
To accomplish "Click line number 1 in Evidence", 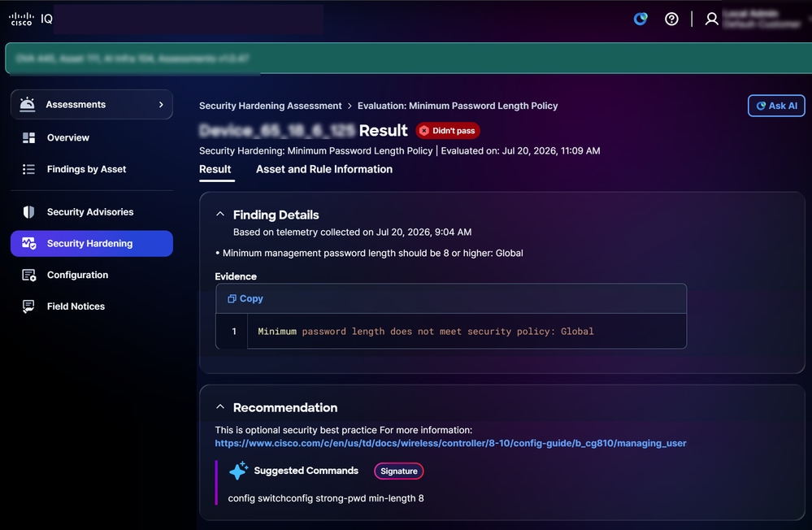I will click(x=234, y=332).
